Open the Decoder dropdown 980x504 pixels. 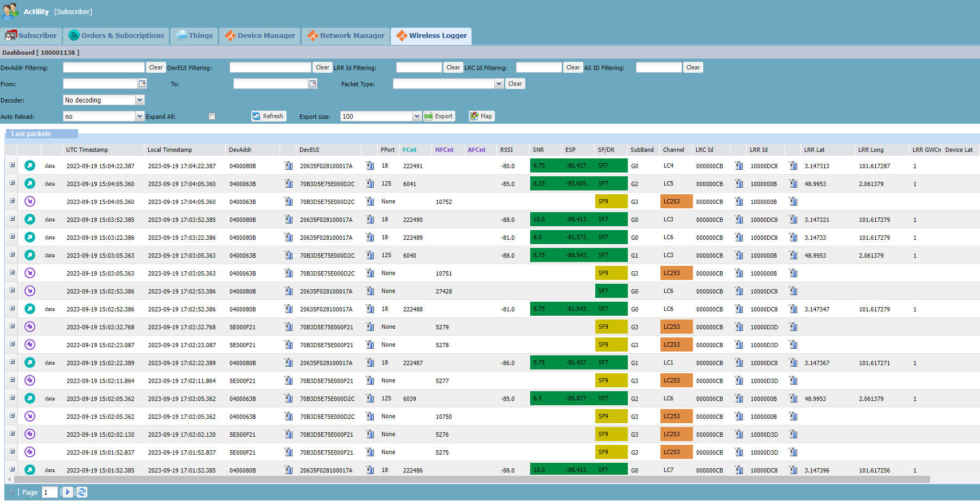(x=139, y=100)
